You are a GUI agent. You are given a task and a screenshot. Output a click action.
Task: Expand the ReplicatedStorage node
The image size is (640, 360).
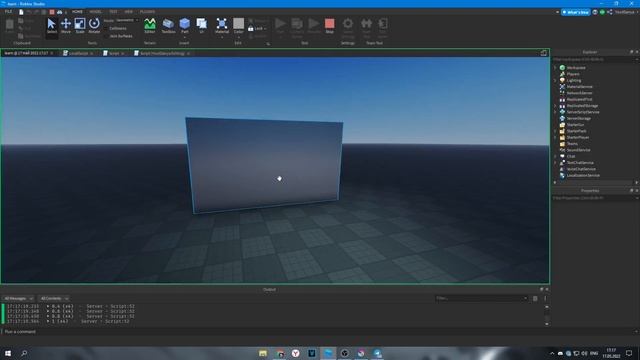(555, 106)
